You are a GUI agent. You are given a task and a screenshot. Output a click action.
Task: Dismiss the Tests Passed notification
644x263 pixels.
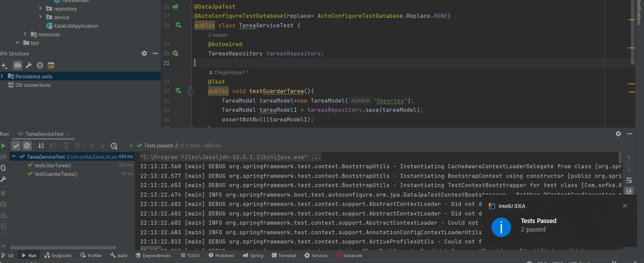(x=625, y=206)
